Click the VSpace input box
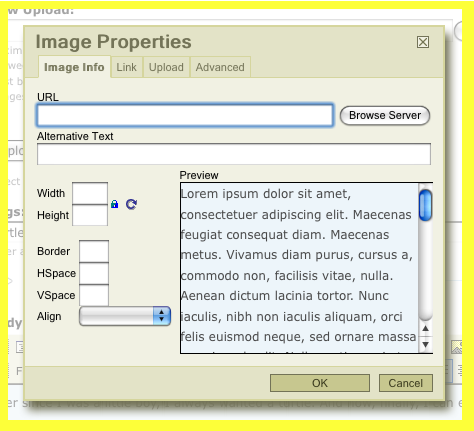The height and width of the screenshot is (431, 474). point(94,295)
